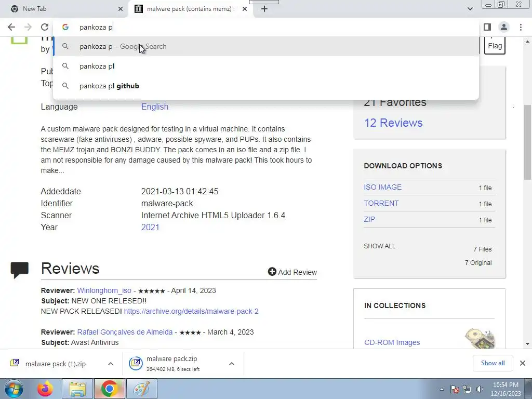Screen dimensions: 532x399
Task: Click the '1 file' count next to ISO IMAGE
Action: pyautogui.click(x=485, y=188)
